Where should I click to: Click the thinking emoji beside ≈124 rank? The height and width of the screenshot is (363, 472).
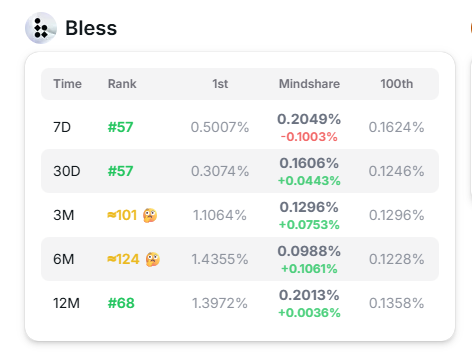coord(153,259)
